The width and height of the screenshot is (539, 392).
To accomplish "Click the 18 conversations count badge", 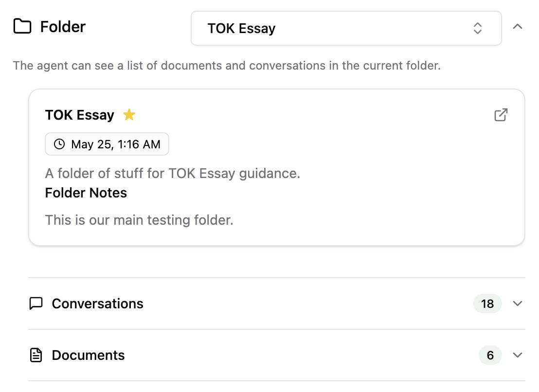I will pos(487,303).
